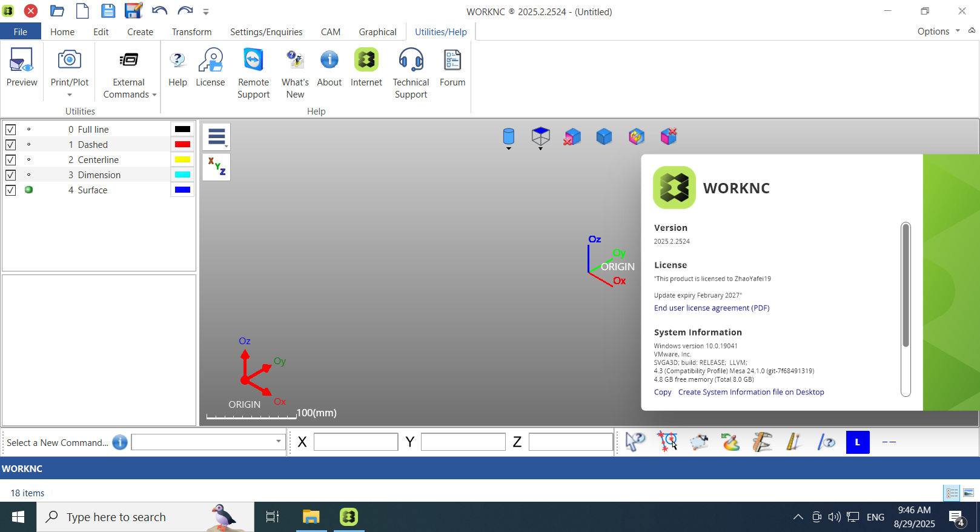This screenshot has height=532, width=980.
Task: Click the cursor with question mark icon
Action: tap(635, 442)
